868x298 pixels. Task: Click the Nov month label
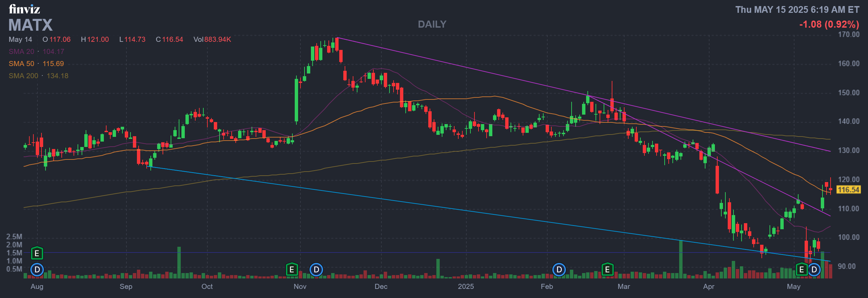tap(300, 287)
